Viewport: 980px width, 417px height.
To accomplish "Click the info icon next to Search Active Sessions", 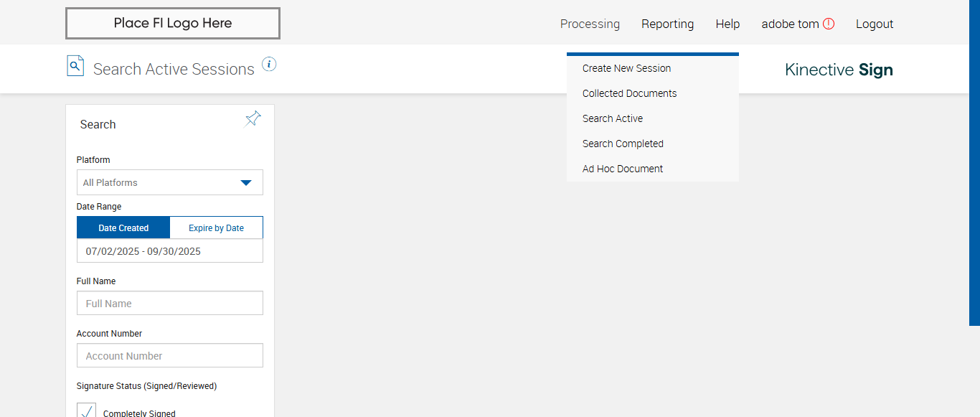I will pyautogui.click(x=269, y=64).
